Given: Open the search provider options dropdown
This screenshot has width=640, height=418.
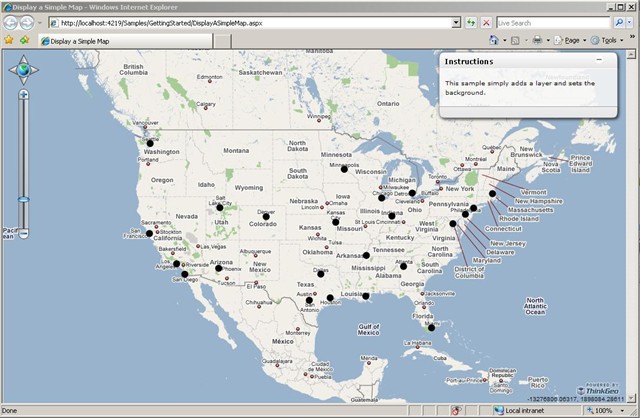Looking at the screenshot, I should tap(631, 23).
